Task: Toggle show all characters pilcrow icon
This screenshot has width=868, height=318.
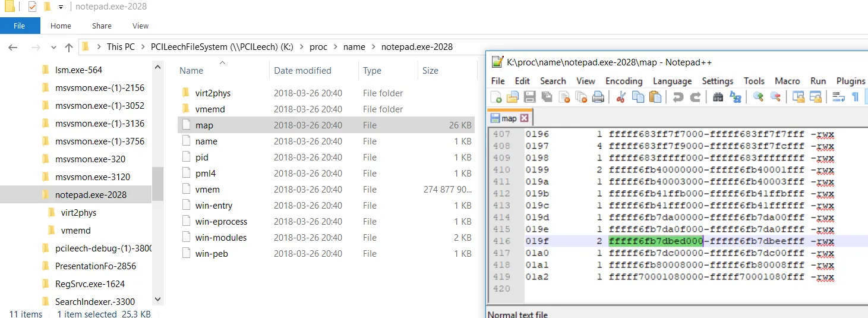Action: click(856, 97)
